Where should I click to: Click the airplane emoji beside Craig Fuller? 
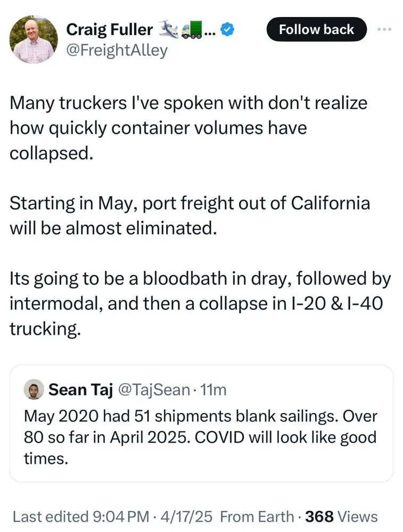point(167,30)
